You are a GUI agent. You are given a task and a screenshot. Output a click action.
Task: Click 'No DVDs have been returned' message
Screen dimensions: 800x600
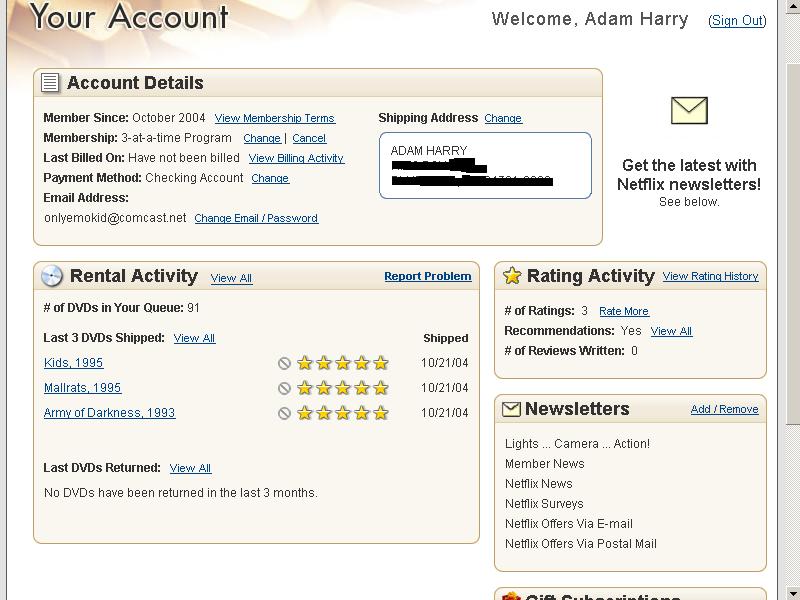click(x=181, y=493)
